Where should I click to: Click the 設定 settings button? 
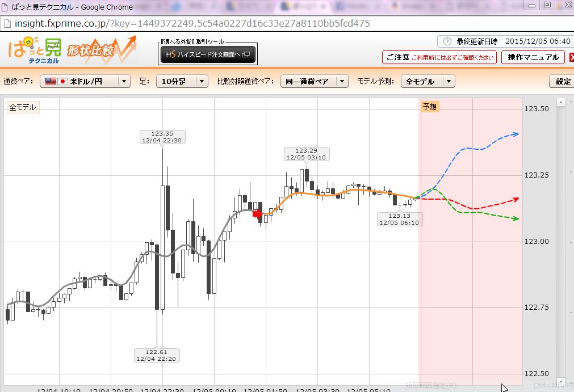(x=562, y=81)
